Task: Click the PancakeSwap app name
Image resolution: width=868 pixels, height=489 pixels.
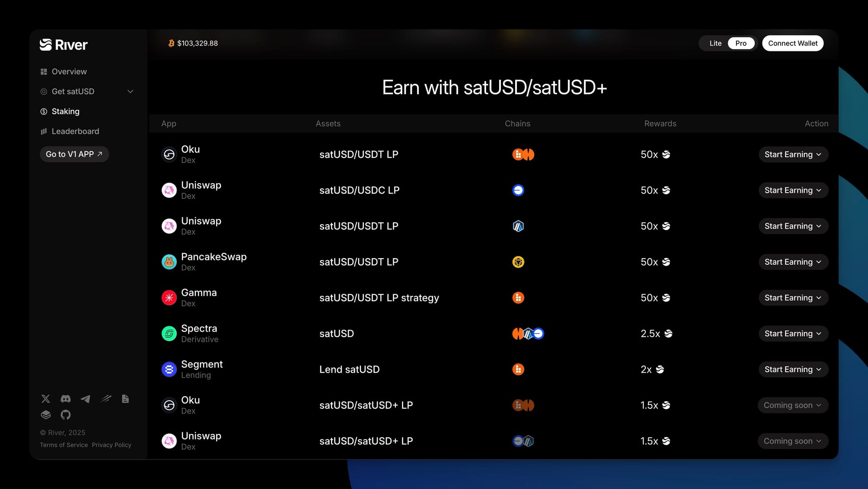Action: coord(214,256)
